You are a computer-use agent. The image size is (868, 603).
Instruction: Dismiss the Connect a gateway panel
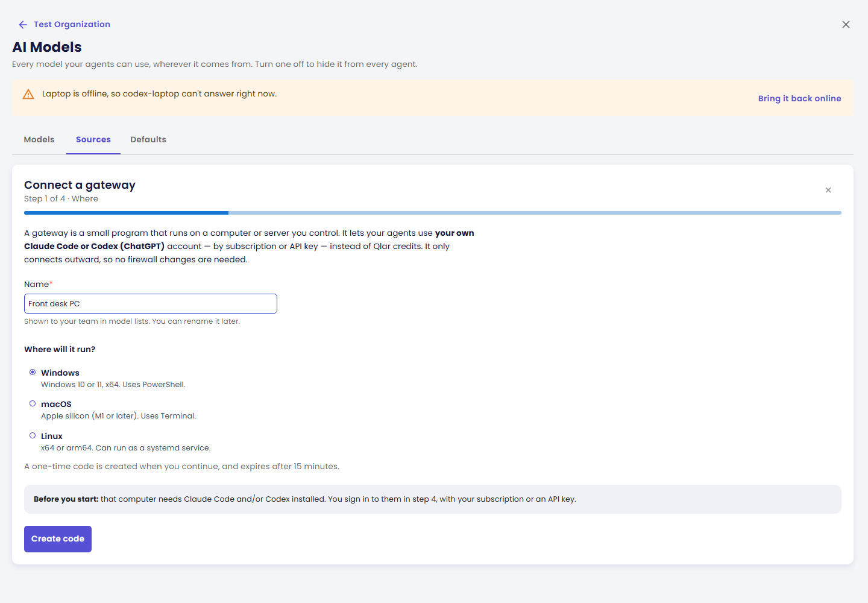tap(828, 190)
